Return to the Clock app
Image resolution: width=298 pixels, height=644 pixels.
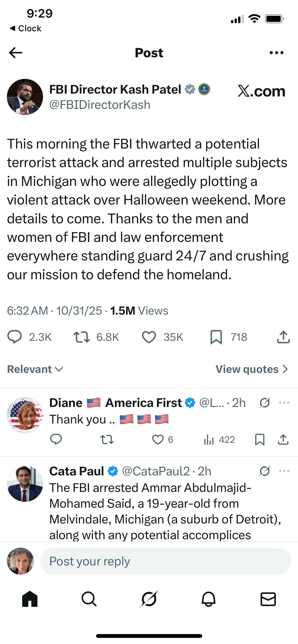pos(25,28)
